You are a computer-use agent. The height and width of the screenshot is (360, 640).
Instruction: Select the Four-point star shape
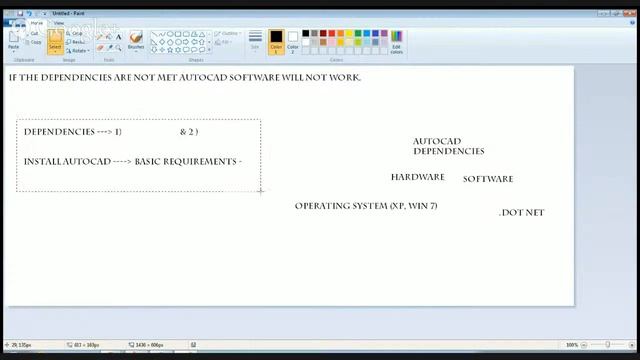[162, 50]
